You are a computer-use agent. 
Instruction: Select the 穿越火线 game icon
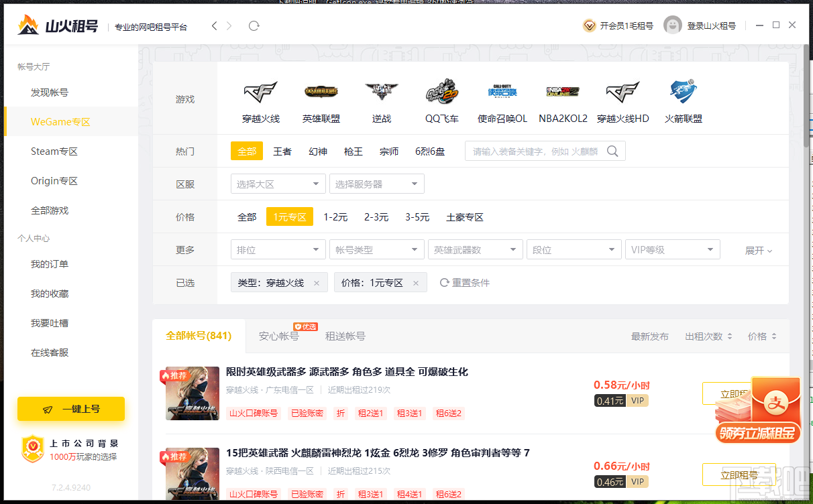point(260,92)
